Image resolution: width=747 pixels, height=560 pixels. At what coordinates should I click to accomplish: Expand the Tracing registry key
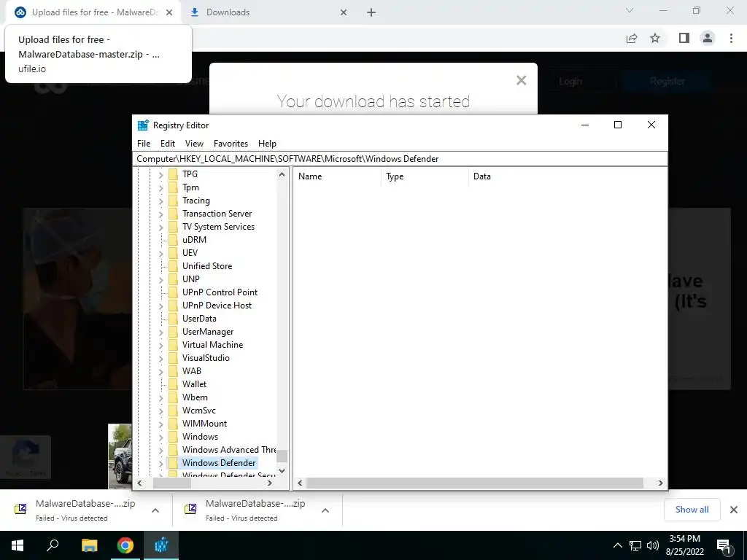[x=160, y=201]
